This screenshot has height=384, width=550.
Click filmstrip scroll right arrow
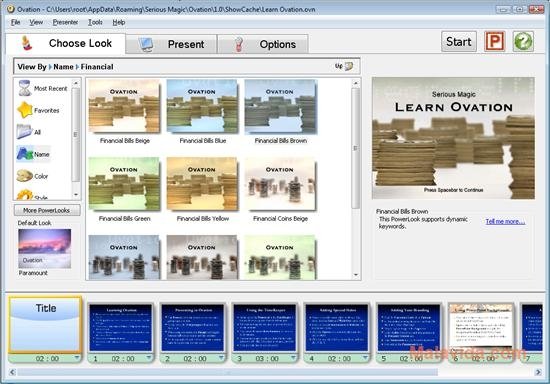tap(538, 372)
